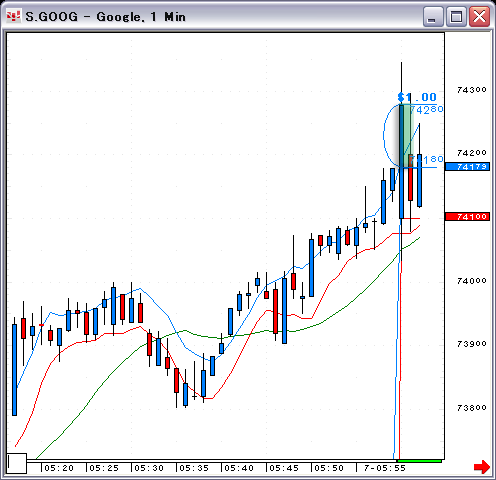Close the S.GOOG chart window
Image resolution: width=496 pixels, height=480 pixels.
point(479,17)
